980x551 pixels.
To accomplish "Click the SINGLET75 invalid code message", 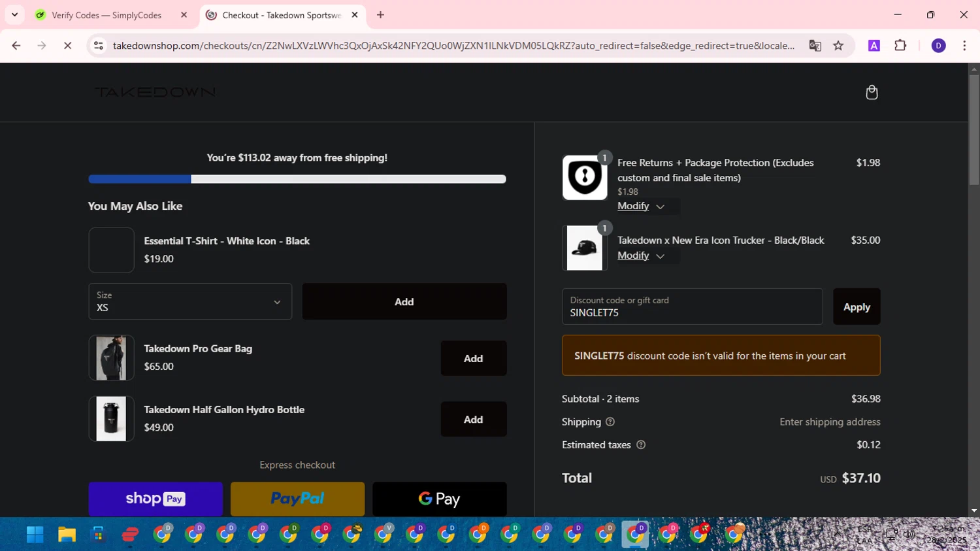I will (721, 356).
